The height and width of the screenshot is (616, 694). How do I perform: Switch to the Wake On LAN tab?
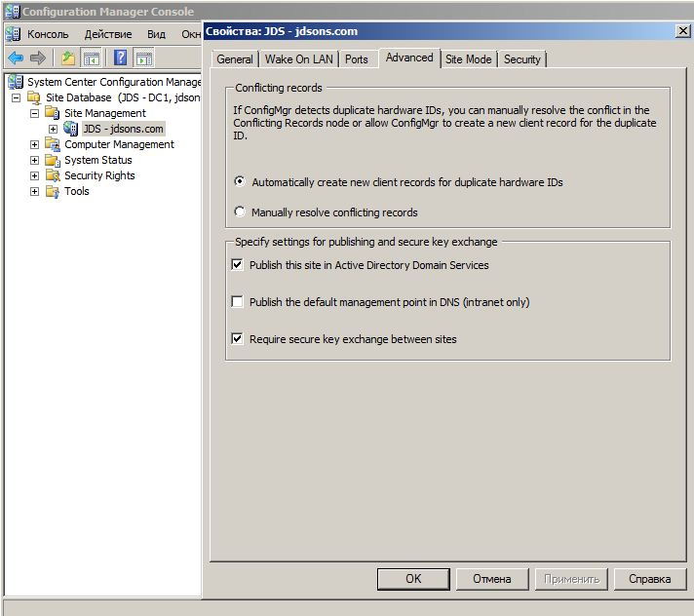click(x=299, y=59)
